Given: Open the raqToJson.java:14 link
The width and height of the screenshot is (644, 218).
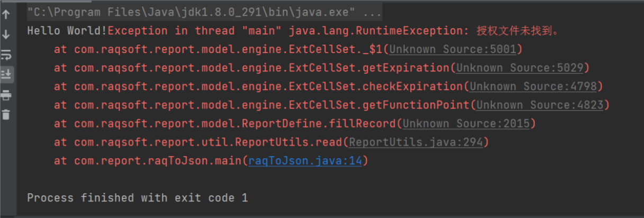Looking at the screenshot, I should point(305,161).
